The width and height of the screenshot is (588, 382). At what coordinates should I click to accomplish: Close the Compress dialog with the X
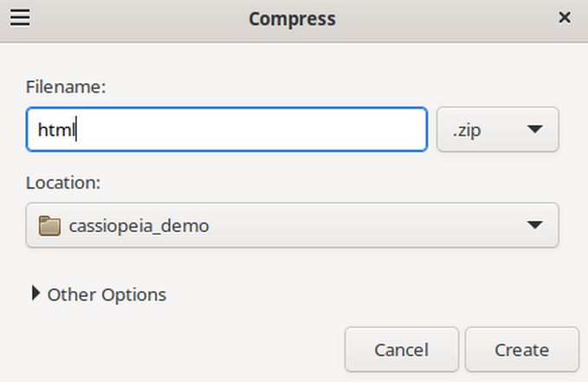564,17
